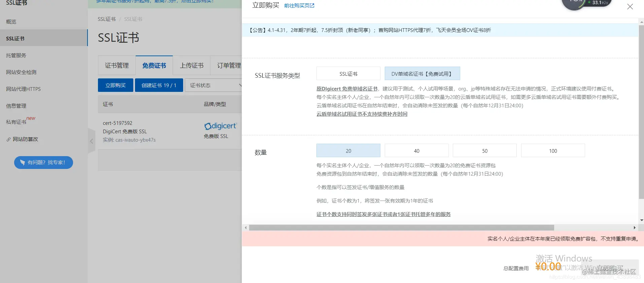Click horizontal scrollbar left arrow
Image resolution: width=644 pixels, height=283 pixels.
[246, 228]
